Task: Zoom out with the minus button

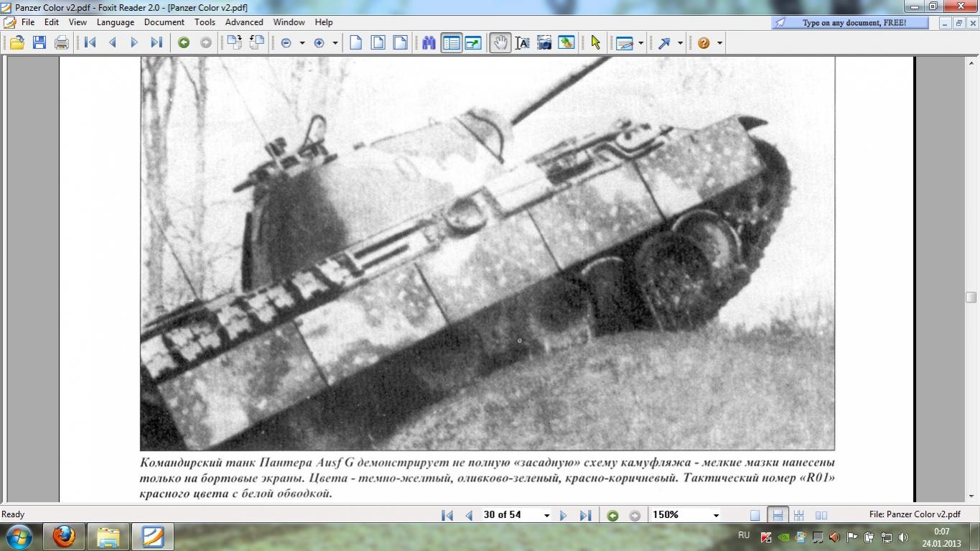Action: [286, 43]
